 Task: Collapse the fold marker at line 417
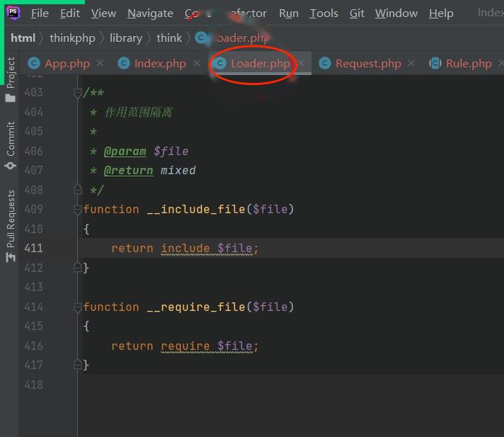coord(77,365)
